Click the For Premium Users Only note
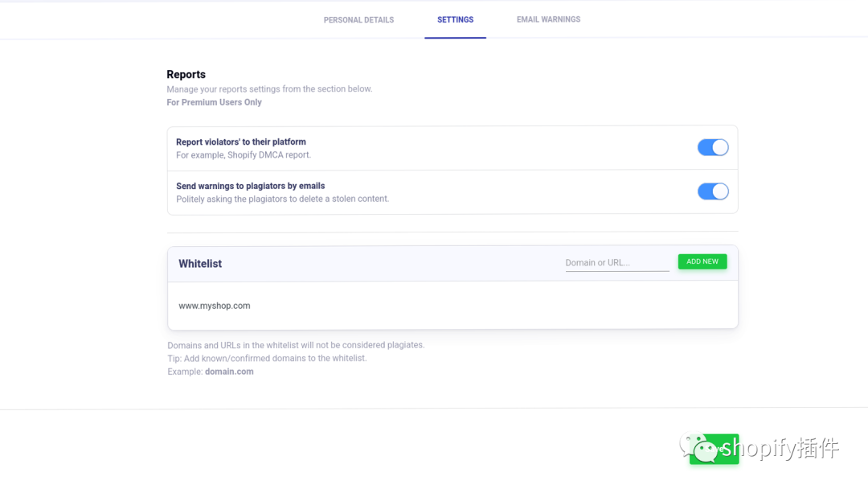 coord(215,102)
